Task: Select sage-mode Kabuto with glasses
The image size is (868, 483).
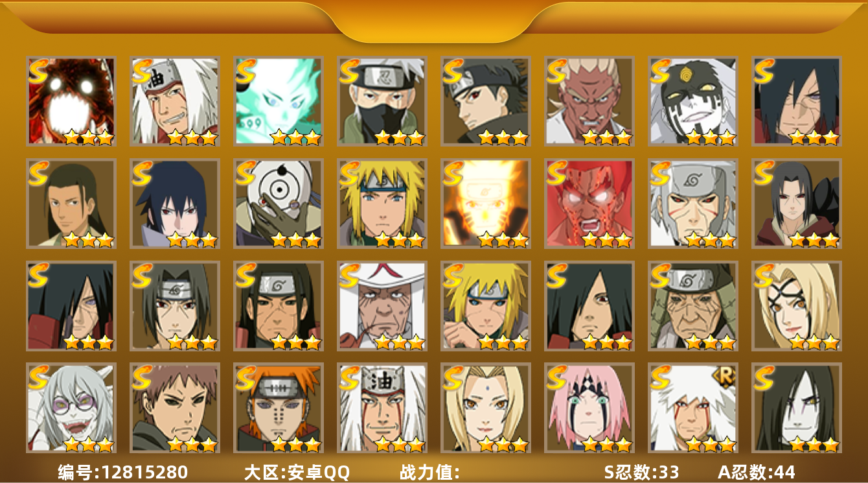Action: 71,408
